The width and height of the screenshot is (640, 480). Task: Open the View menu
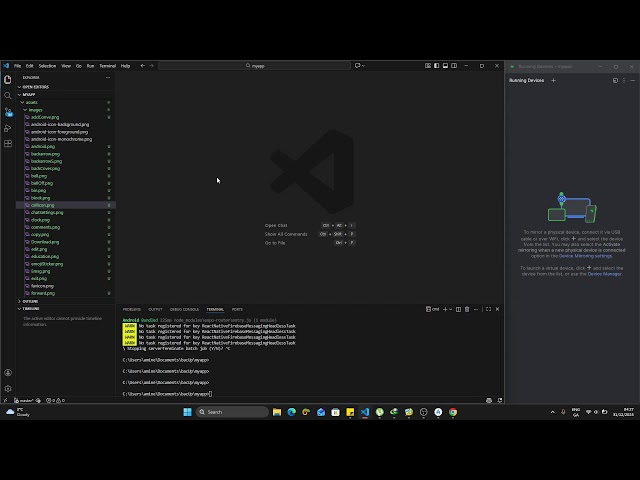[66, 66]
